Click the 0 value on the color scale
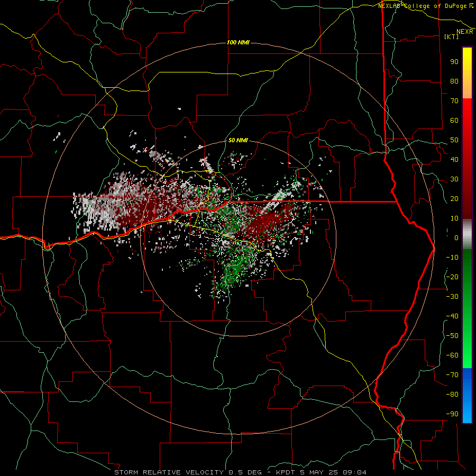476x476 pixels. point(456,237)
